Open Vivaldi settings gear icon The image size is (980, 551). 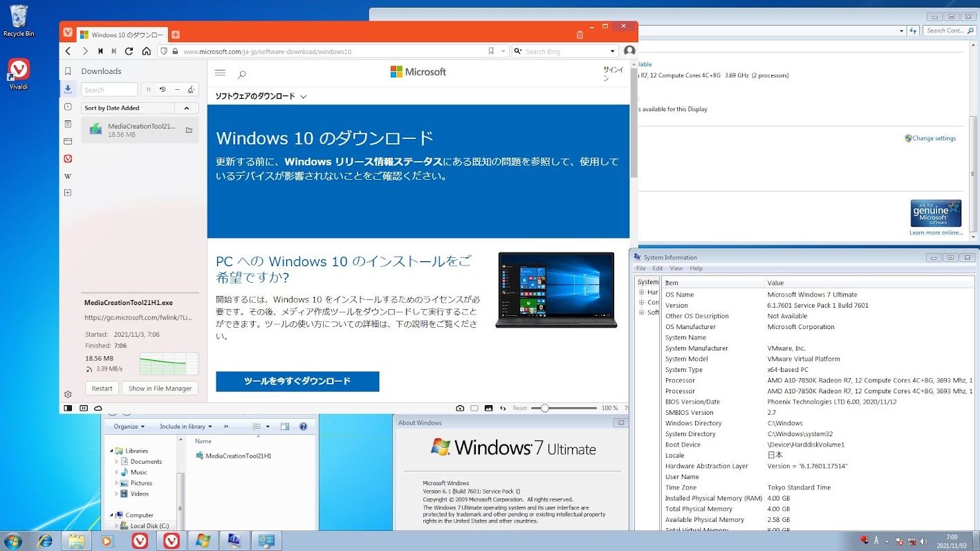[68, 394]
